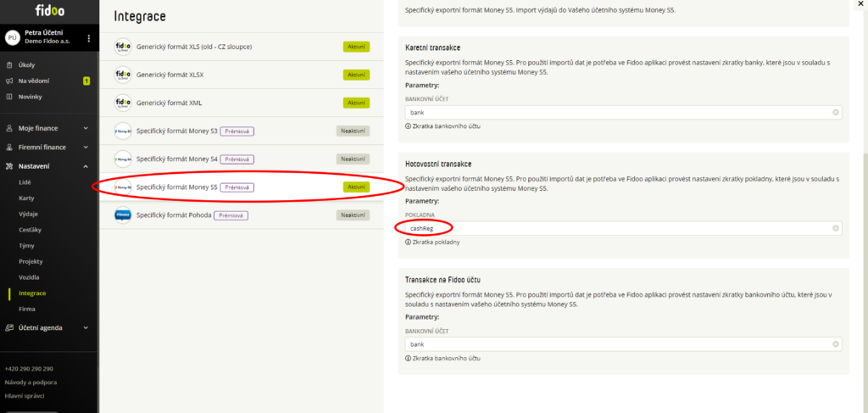The height and width of the screenshot is (413, 868).
Task: Click the Aktivní badge for XLSX format
Action: tap(356, 75)
